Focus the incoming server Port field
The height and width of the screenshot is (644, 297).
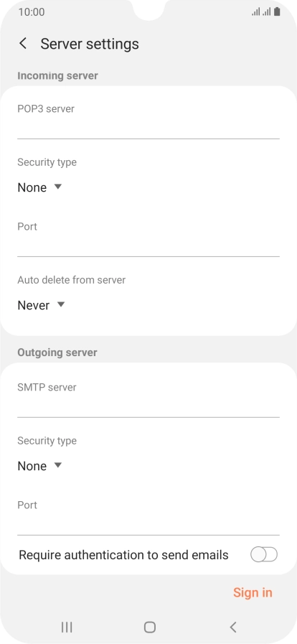[148, 246]
